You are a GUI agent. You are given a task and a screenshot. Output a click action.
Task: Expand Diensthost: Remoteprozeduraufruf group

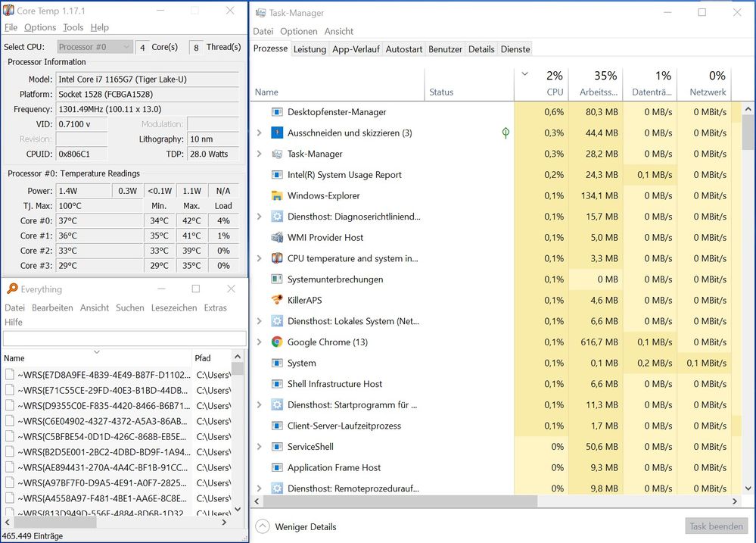(260, 488)
